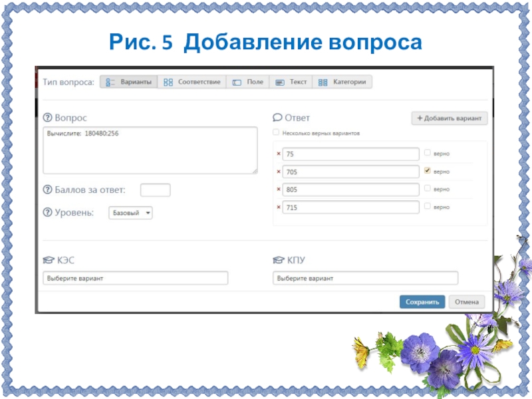Click the graduation cap icon beside КЭС
The height and width of the screenshot is (399, 532).
[48, 261]
